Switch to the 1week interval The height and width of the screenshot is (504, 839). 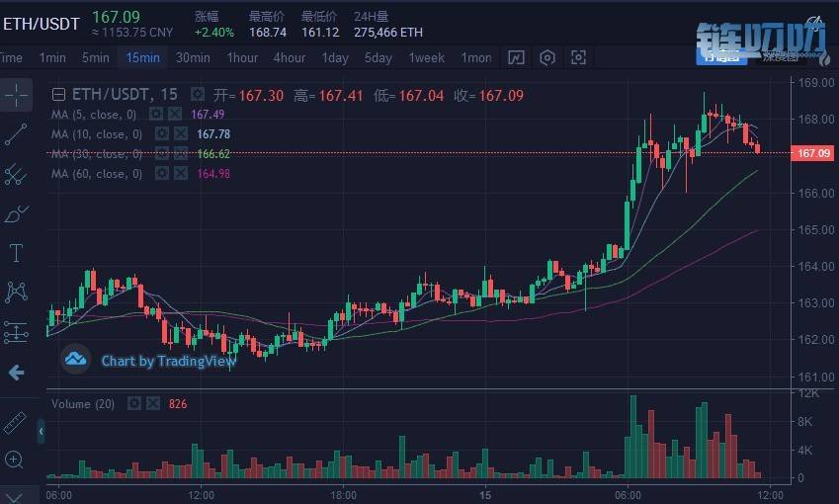(427, 57)
